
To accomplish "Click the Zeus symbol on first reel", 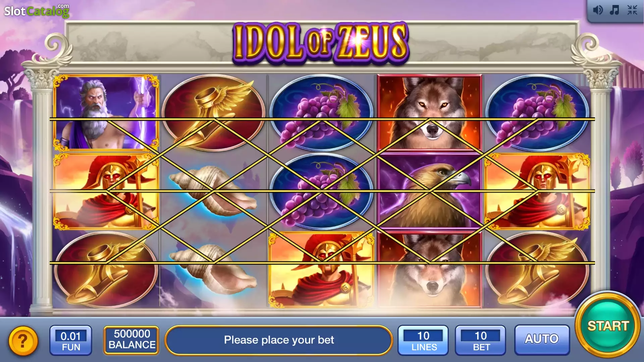I will point(106,113).
